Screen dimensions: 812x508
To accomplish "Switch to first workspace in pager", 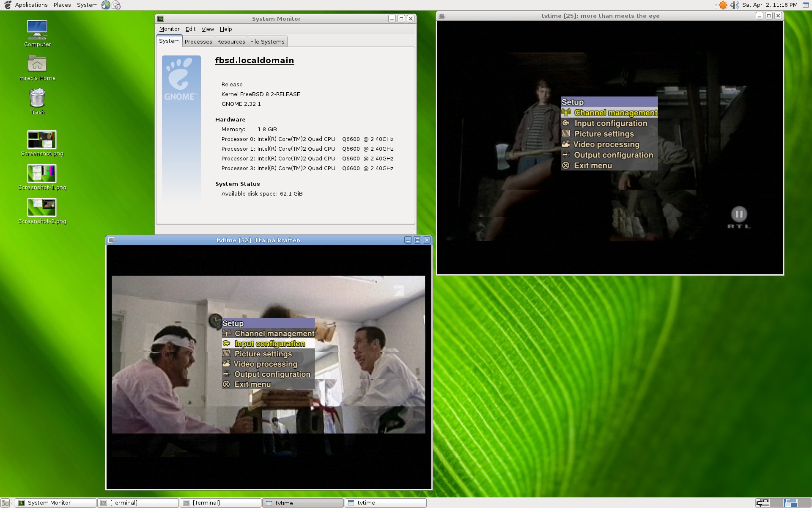I will [762, 503].
